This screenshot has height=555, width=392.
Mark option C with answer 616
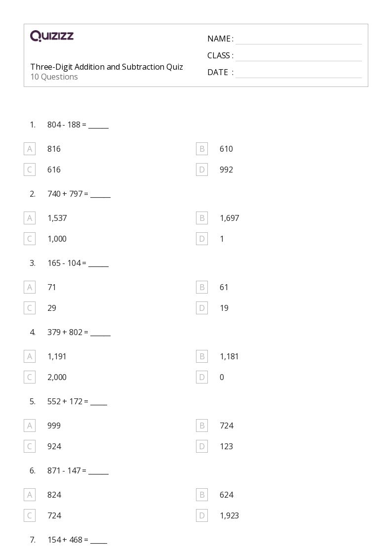click(x=30, y=170)
